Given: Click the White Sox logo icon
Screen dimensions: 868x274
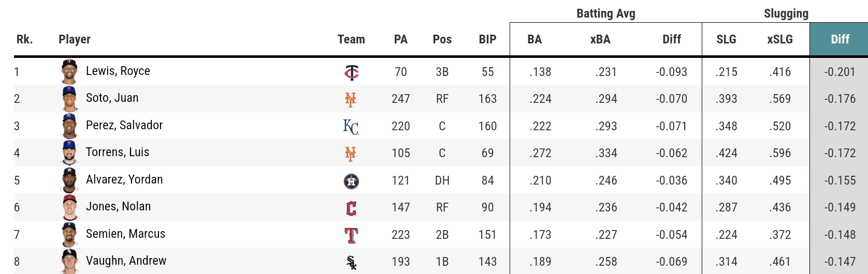Looking at the screenshot, I should 351,263.
